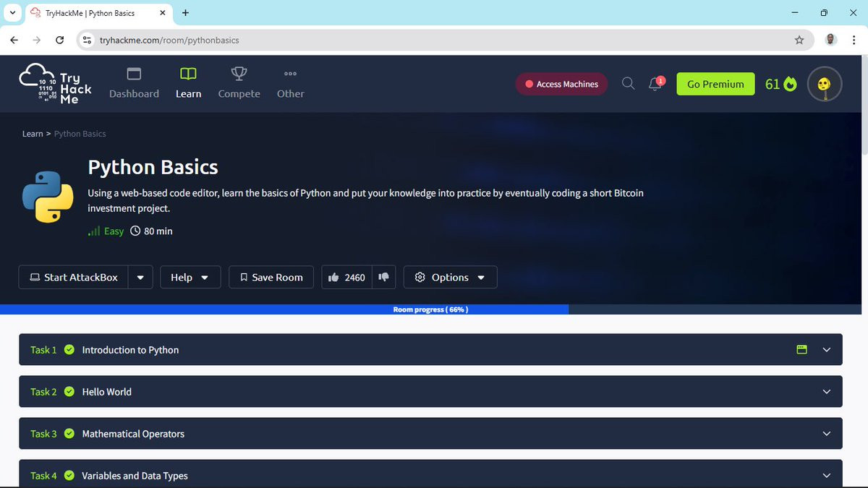Image resolution: width=868 pixels, height=488 pixels.
Task: Expand Task 4 Variables and Data Types
Action: (430, 474)
